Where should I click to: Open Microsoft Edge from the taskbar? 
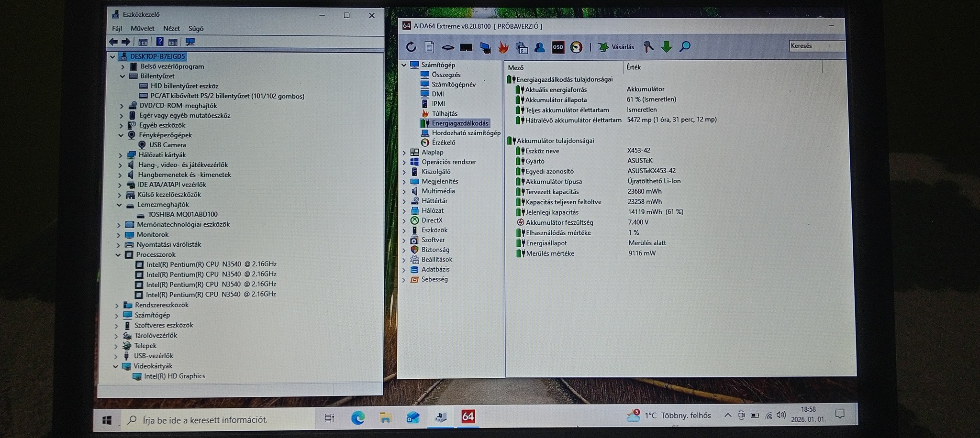coord(357,418)
